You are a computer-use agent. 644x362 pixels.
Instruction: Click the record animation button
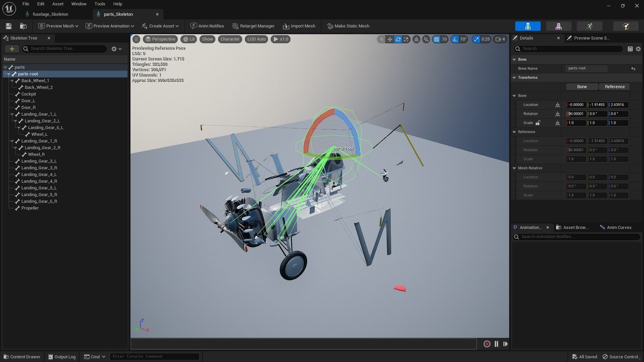[487, 344]
